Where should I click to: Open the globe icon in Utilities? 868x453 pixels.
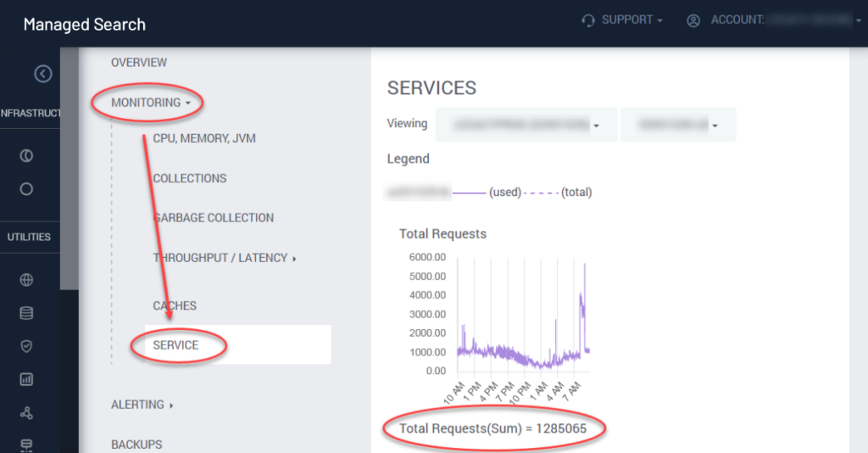[26, 280]
